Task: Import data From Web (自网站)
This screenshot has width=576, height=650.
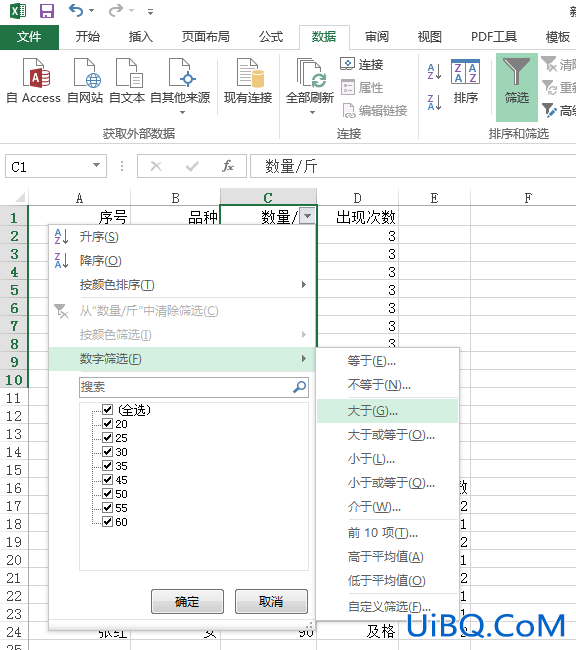Action: click(x=85, y=81)
